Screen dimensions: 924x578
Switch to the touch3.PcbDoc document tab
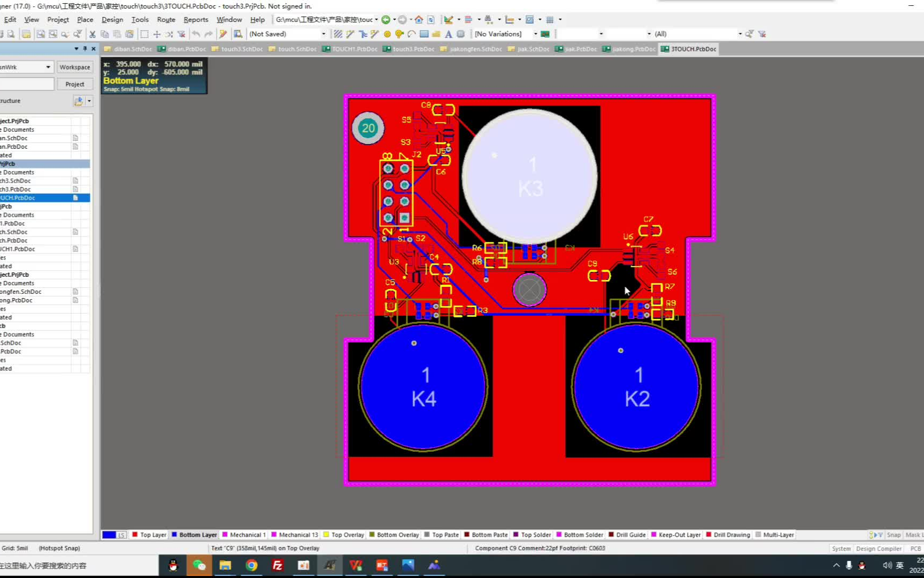[x=409, y=49]
